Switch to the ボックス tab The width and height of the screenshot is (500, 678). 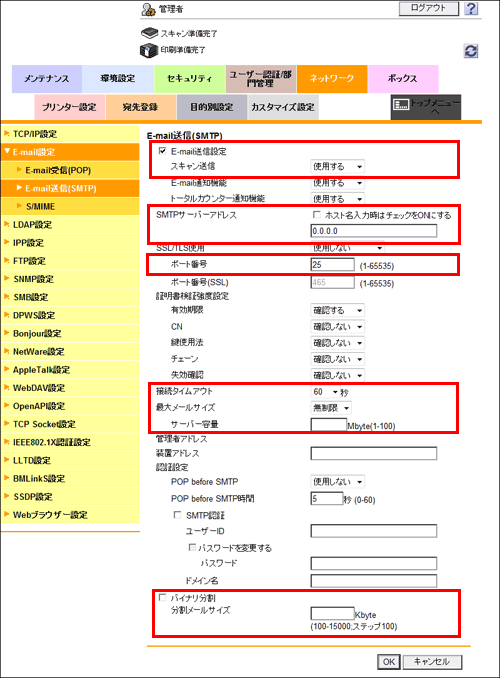tap(403, 79)
